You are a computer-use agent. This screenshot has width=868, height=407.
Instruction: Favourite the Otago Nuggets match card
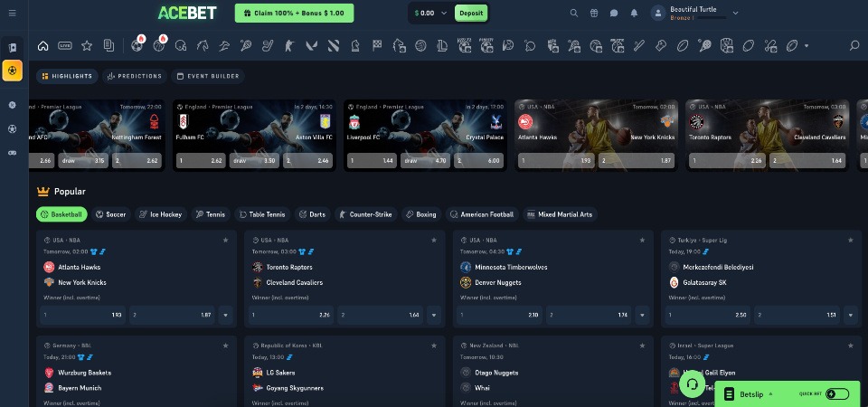(642, 345)
